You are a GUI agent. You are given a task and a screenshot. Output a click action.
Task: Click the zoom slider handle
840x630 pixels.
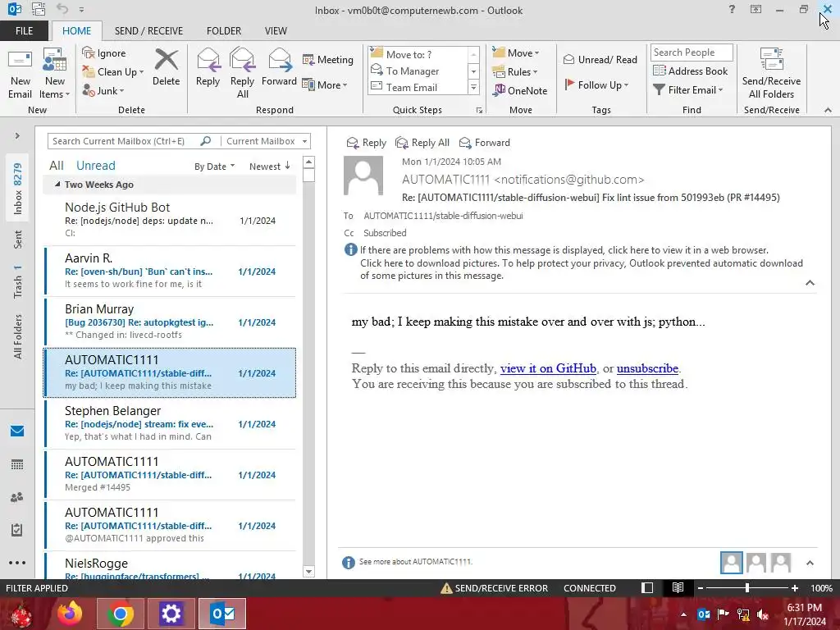(747, 588)
